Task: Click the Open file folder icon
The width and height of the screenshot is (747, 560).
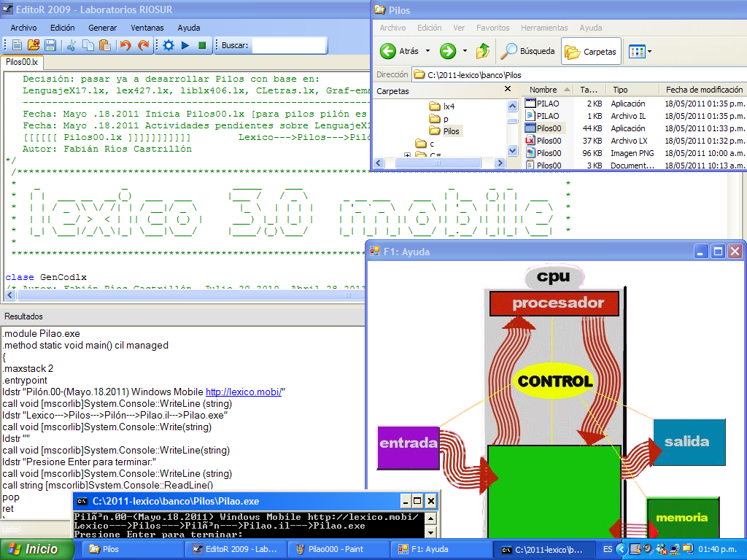Action: [34, 45]
